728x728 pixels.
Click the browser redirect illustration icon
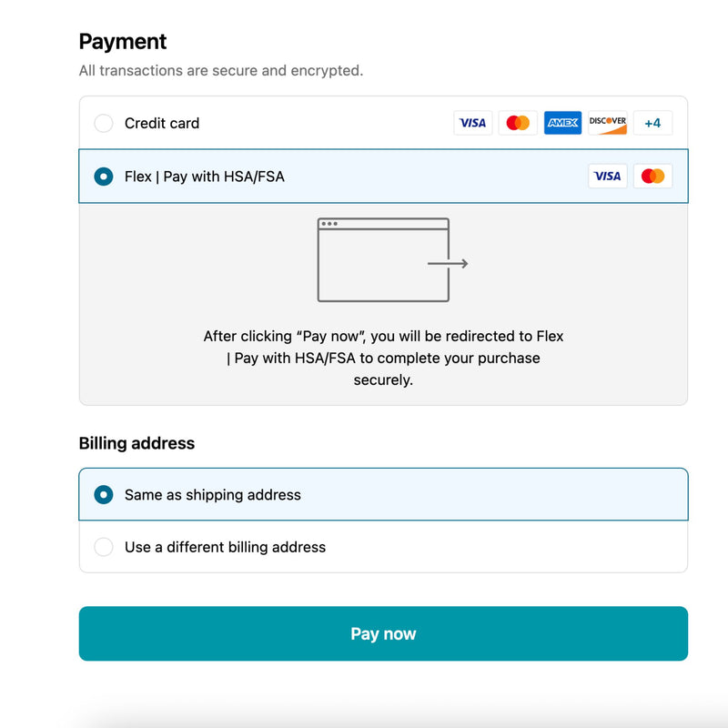click(383, 260)
